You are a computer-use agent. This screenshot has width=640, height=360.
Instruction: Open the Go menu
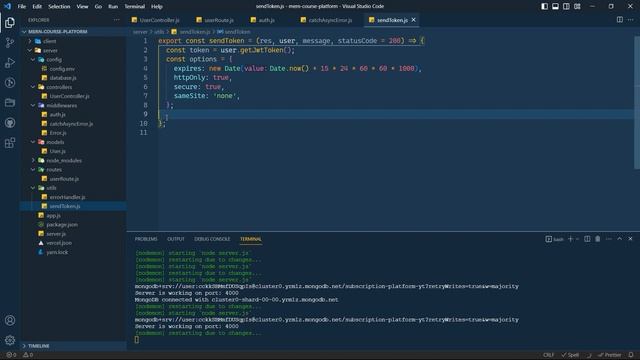click(98, 7)
